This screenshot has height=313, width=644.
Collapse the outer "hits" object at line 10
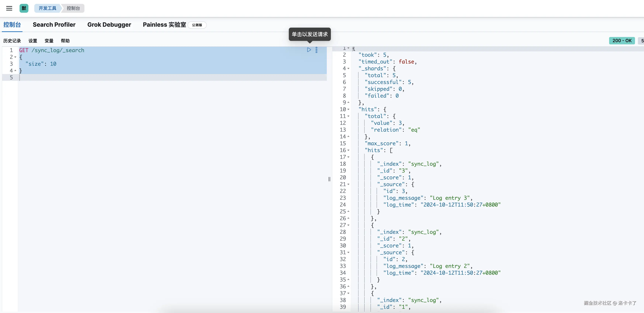(x=348, y=110)
